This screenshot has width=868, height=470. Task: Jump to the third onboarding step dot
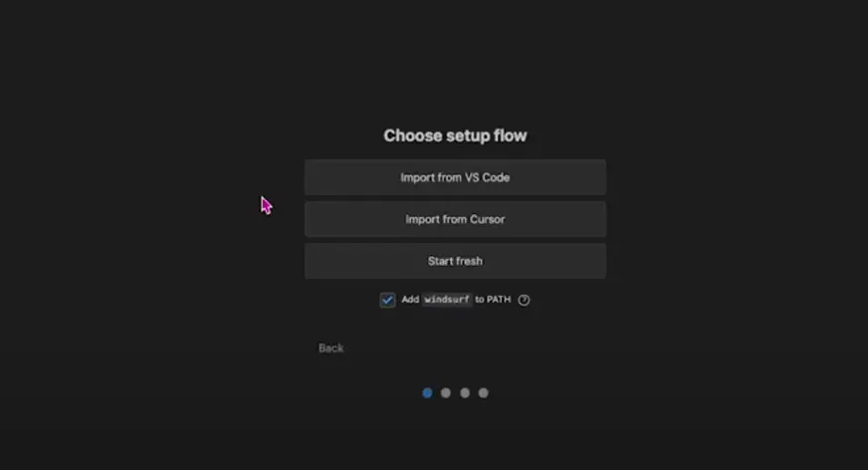[x=465, y=393]
